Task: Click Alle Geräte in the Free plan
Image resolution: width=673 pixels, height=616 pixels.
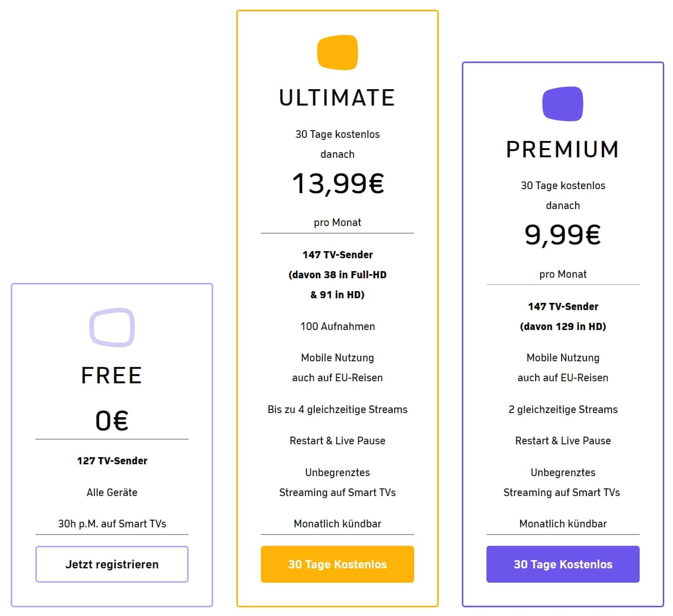Action: click(x=112, y=492)
